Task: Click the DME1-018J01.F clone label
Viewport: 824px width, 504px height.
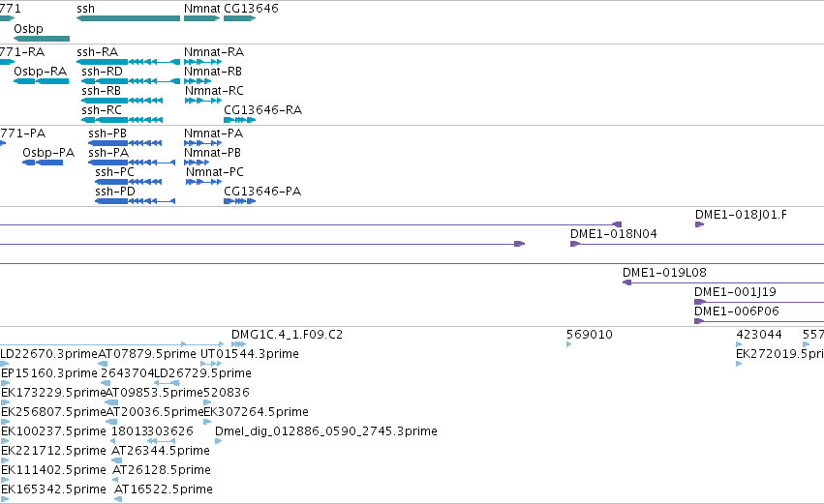Action: (x=741, y=215)
